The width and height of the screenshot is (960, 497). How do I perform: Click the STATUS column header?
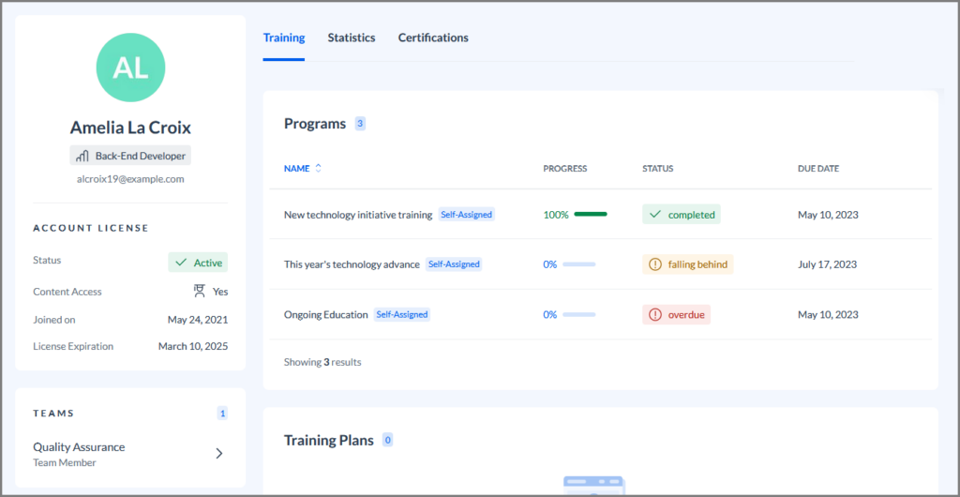coord(658,168)
